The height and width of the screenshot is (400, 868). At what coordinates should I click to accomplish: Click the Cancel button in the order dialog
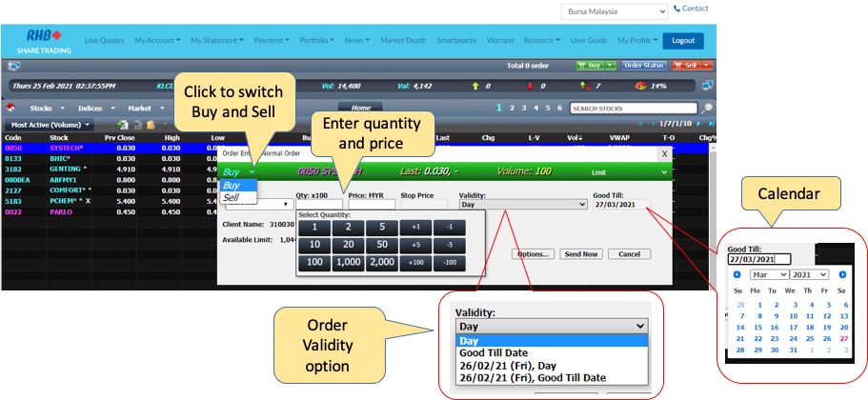(x=630, y=254)
